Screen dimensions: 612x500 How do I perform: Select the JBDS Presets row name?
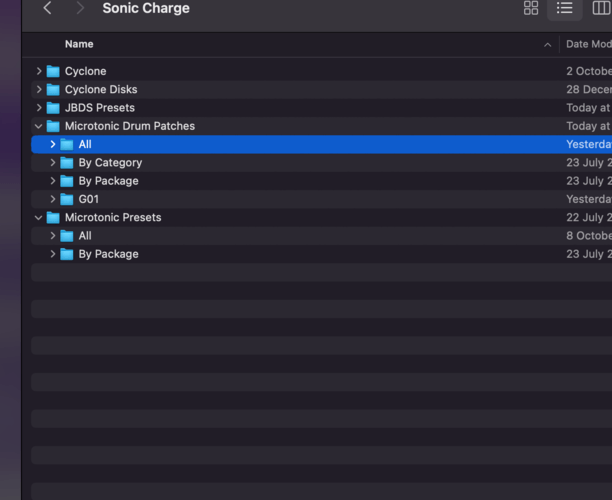[x=100, y=108]
